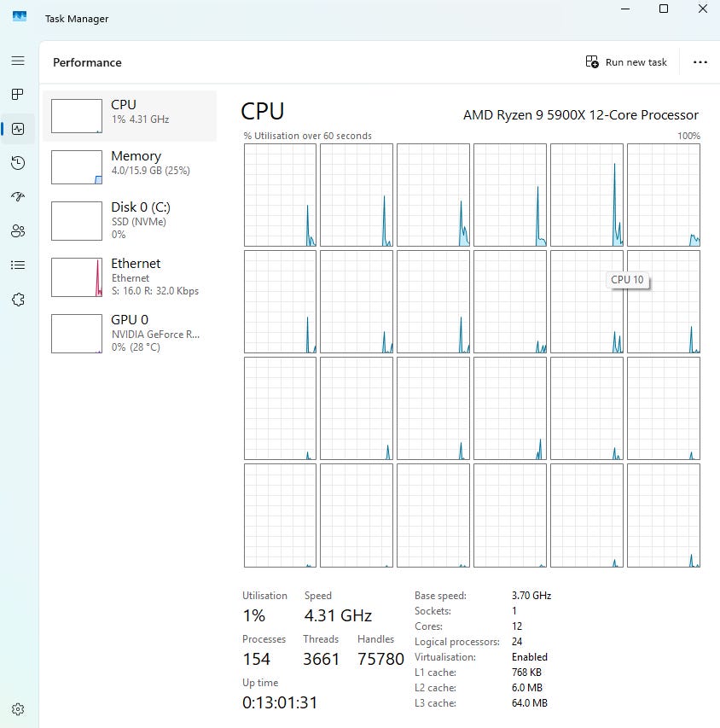Click the L3 cache value 64.0 MB
720x728 pixels.
(530, 703)
